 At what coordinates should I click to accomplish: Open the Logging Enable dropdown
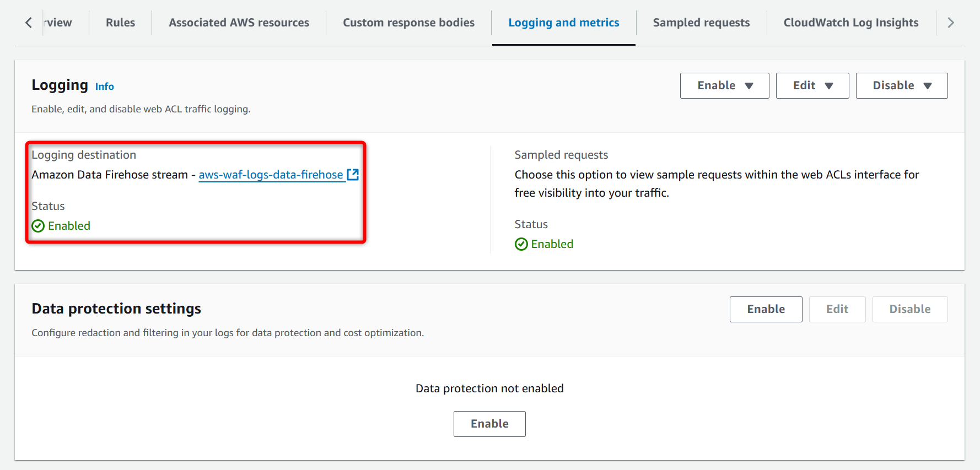(x=724, y=85)
